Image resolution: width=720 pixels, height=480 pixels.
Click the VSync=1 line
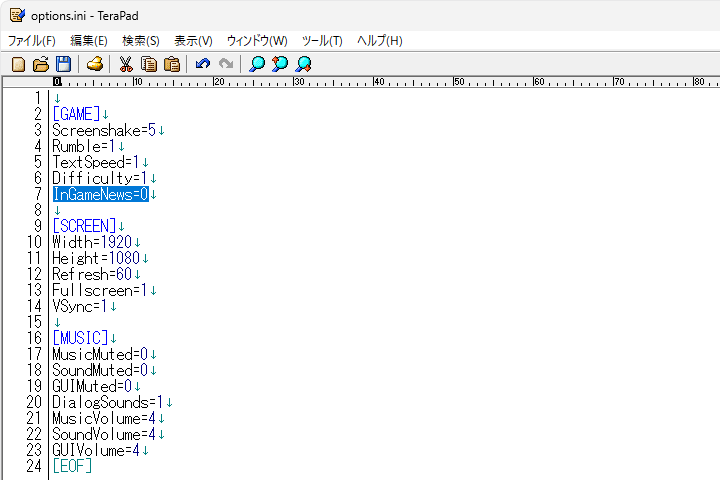pos(80,306)
